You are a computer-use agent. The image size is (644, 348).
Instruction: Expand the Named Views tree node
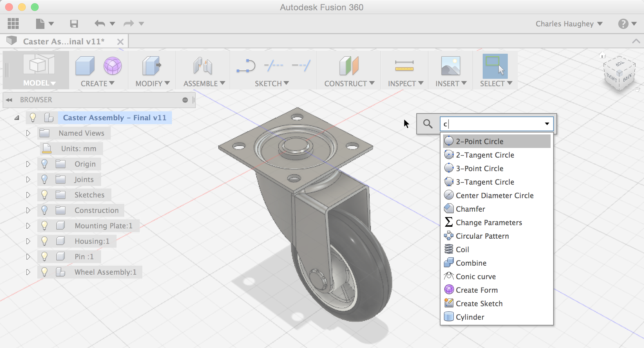(x=28, y=133)
